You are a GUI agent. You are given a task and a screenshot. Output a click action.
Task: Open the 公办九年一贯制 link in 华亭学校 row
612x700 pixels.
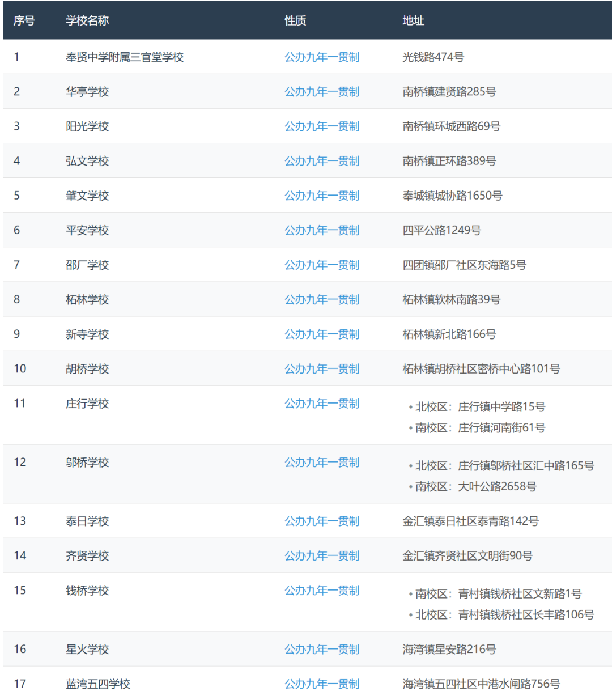pos(321,92)
